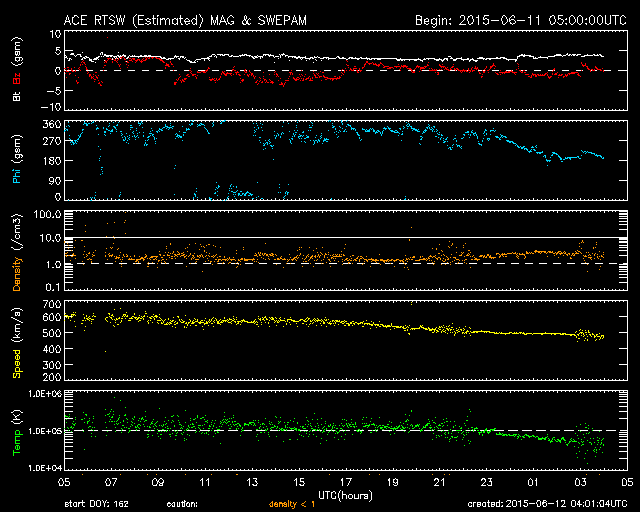
Task: Click the 700 tick label on Speed axis
Action: pyautogui.click(x=51, y=303)
